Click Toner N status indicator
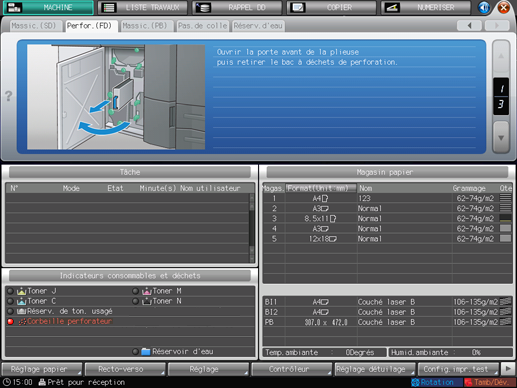 click(x=135, y=301)
